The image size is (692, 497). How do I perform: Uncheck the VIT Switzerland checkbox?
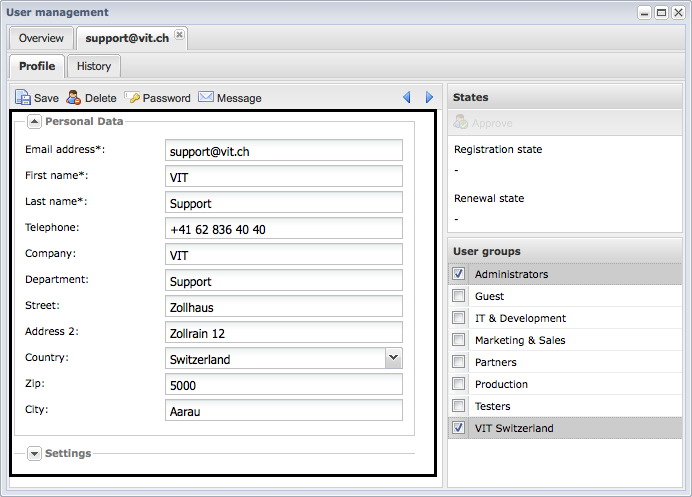coord(459,428)
